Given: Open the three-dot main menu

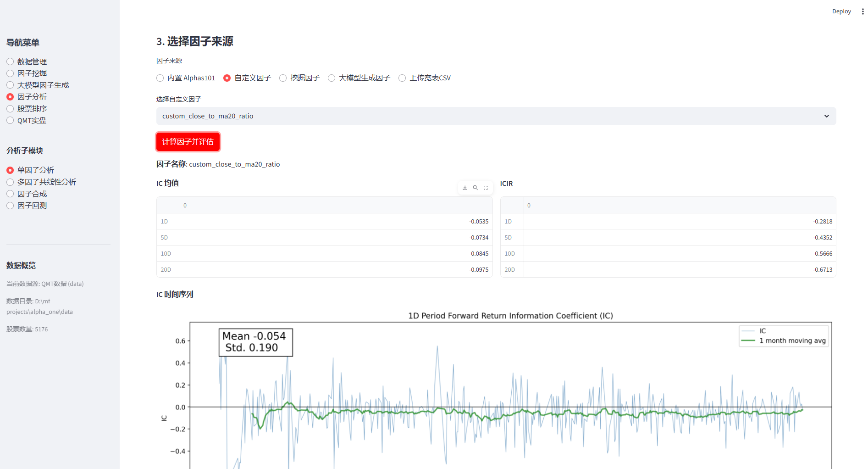Looking at the screenshot, I should tap(862, 11).
